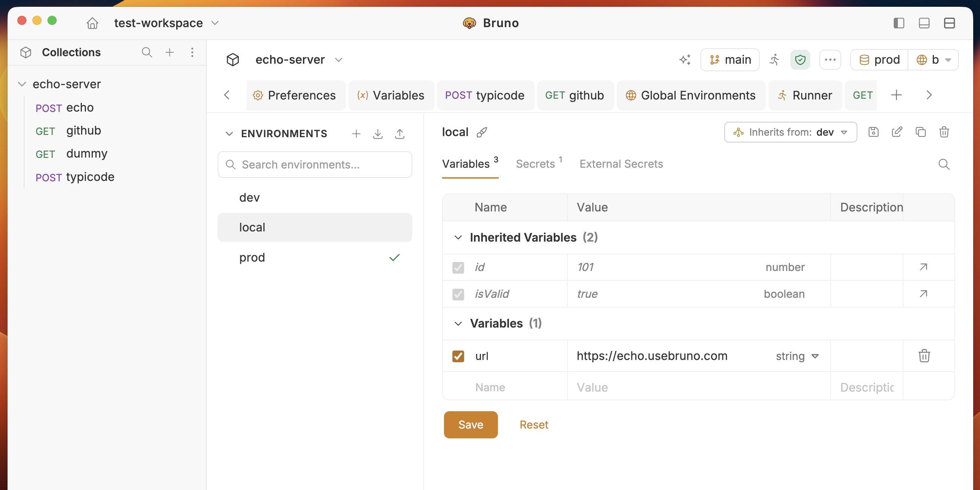The image size is (980, 490).
Task: Toggle the inherited id variable checkbox
Action: pyautogui.click(x=458, y=267)
